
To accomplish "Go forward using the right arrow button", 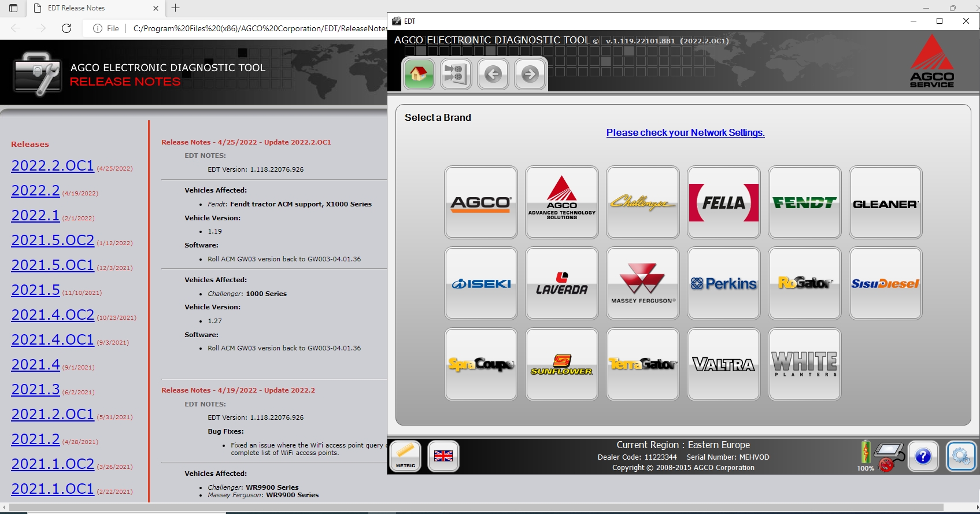I will pyautogui.click(x=530, y=74).
